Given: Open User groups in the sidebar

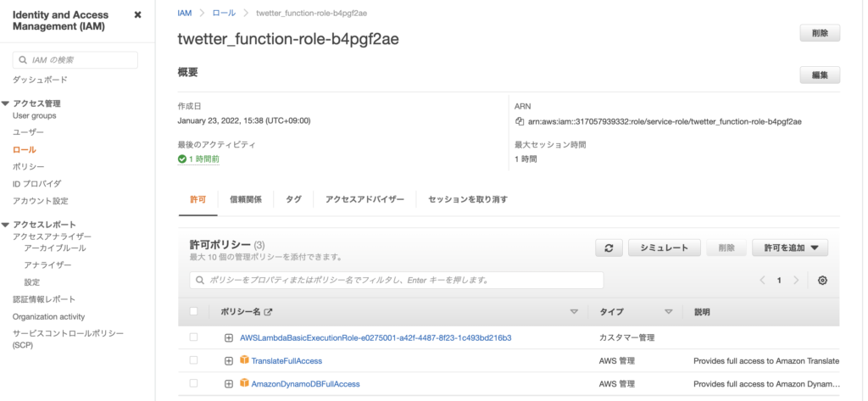Looking at the screenshot, I should pos(34,116).
